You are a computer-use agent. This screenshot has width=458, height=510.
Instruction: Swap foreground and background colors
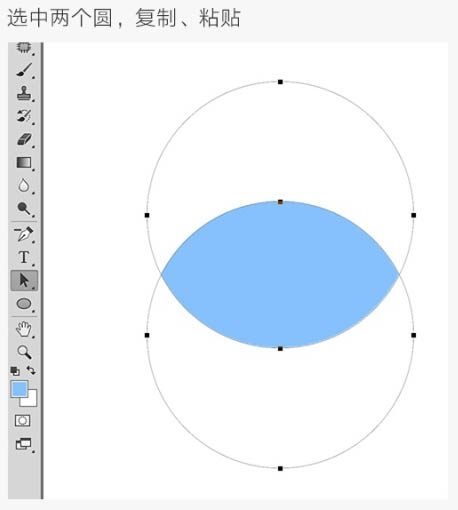[31, 370]
